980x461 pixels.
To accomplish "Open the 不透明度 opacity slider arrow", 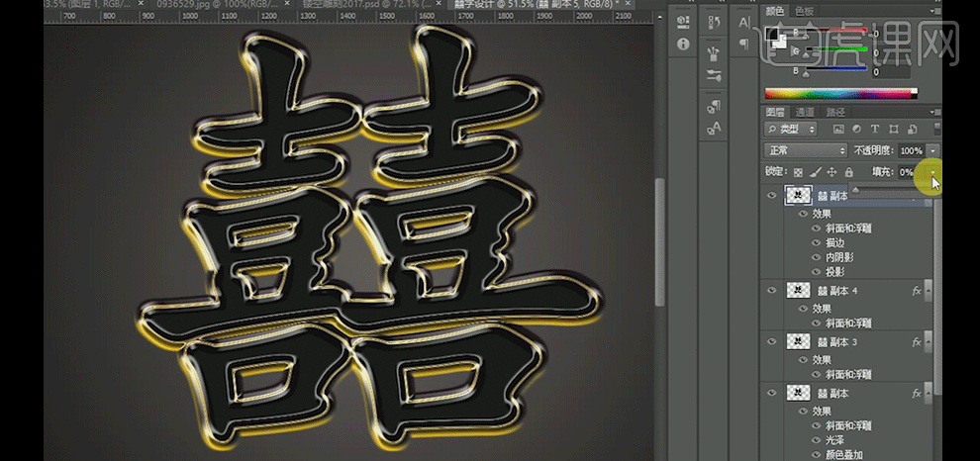I will coord(933,150).
